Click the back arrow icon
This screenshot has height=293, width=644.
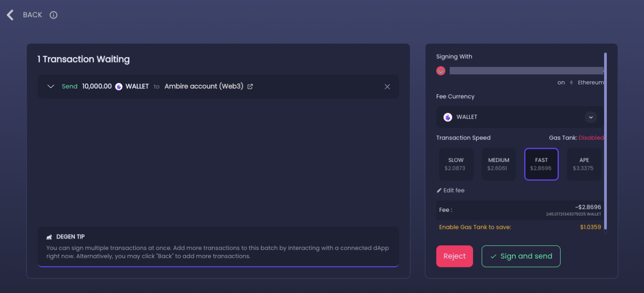pyautogui.click(x=10, y=15)
